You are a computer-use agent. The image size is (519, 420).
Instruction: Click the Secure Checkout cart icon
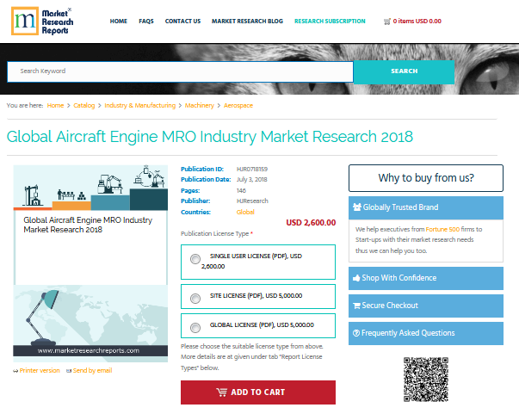coord(356,306)
